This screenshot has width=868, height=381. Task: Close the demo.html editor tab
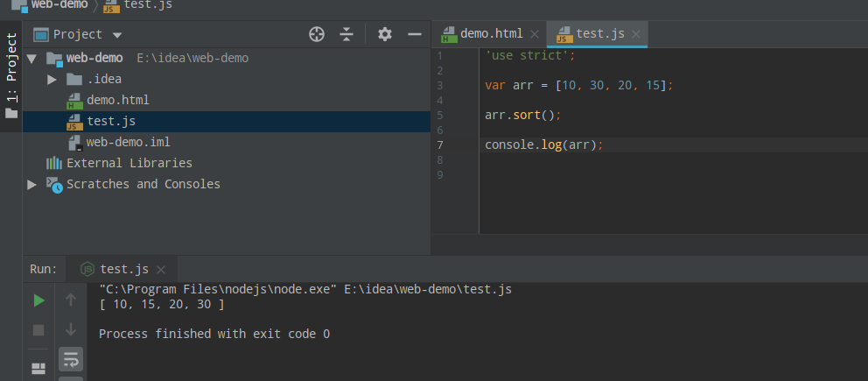coord(535,34)
